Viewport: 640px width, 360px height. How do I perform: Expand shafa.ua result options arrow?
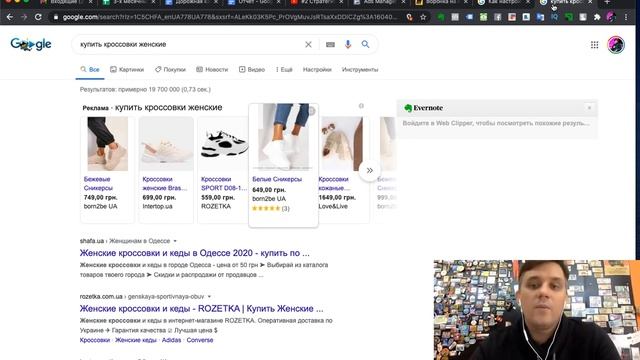175,241
